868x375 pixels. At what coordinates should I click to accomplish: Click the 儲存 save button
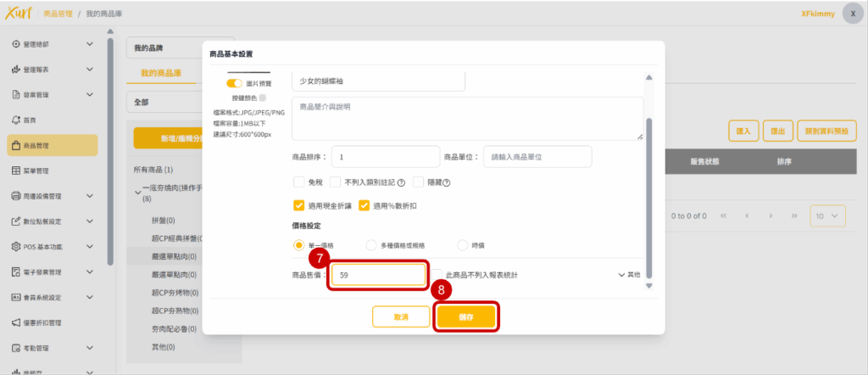click(x=465, y=316)
